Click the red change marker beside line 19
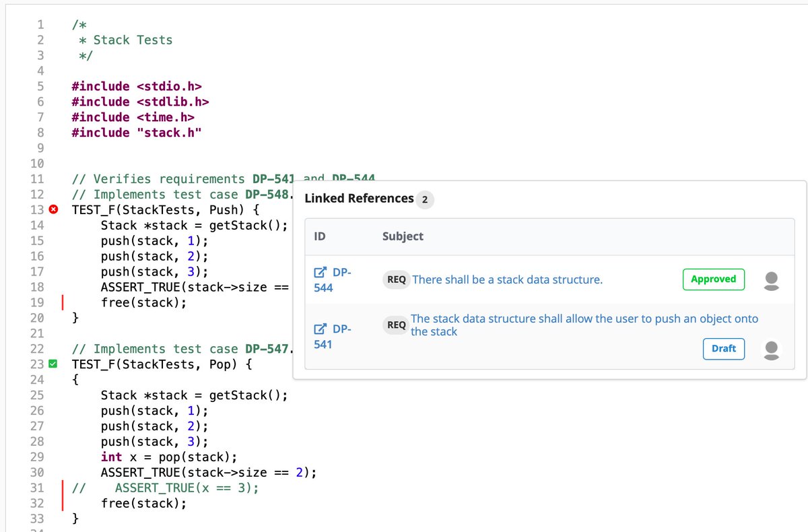808x532 pixels. tap(62, 303)
